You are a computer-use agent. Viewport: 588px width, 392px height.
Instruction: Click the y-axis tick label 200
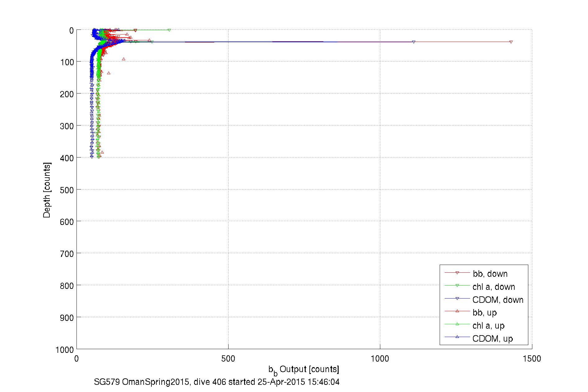click(x=67, y=94)
